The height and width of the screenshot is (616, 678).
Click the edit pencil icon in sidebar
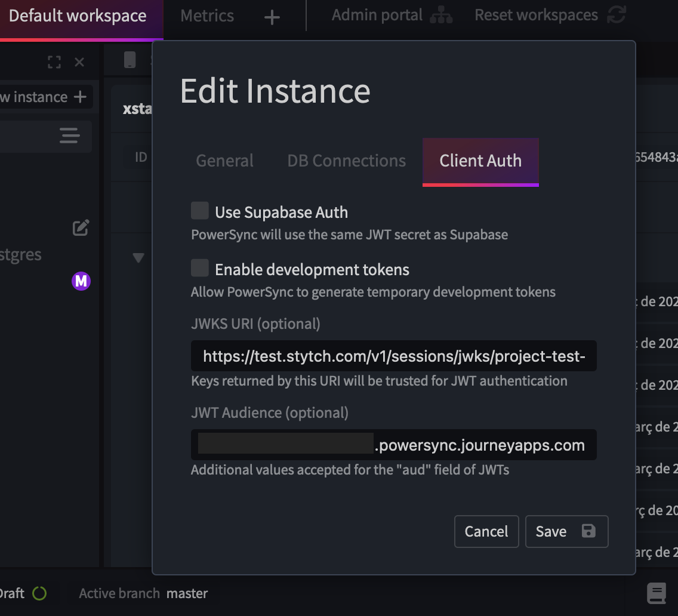[81, 227]
